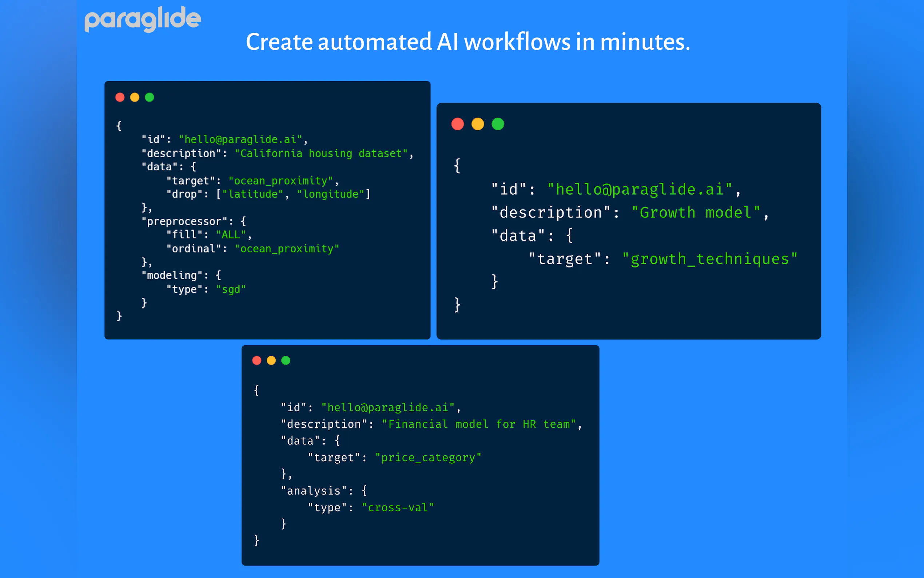This screenshot has height=578, width=924.
Task: Click yellow dot on Growth model window
Action: pos(478,124)
